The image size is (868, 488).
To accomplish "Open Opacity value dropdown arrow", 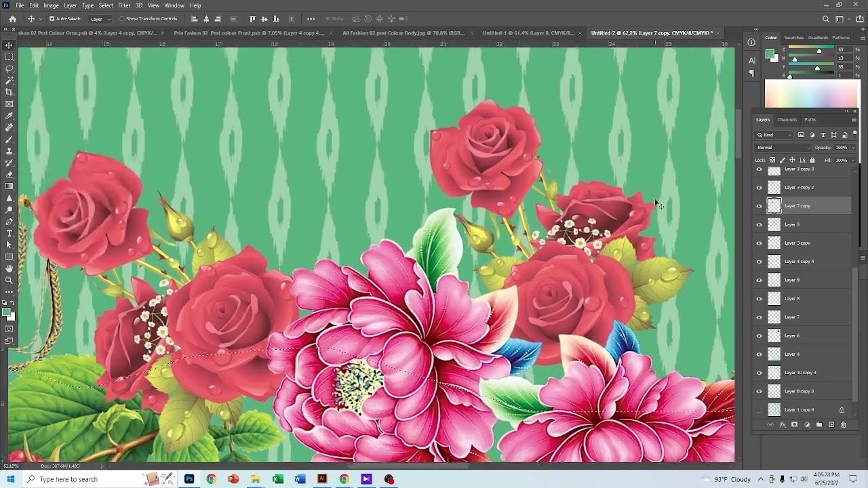I will coord(852,147).
